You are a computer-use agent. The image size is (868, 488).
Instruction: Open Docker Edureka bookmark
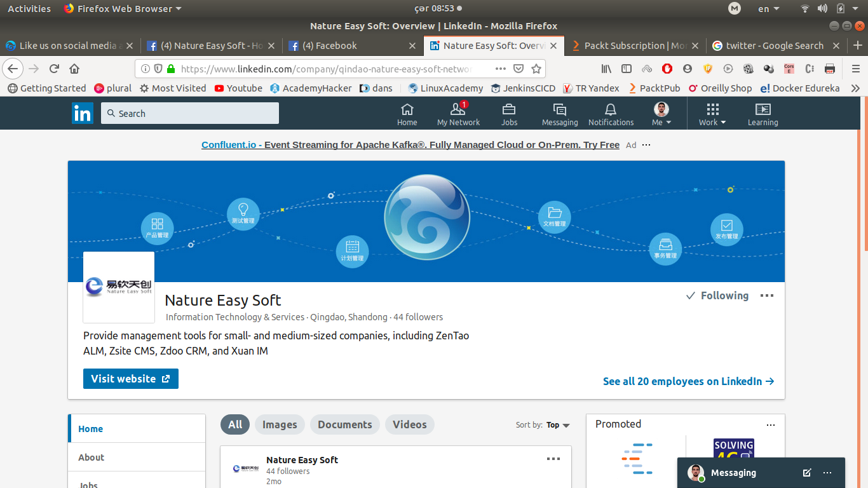[x=800, y=88]
